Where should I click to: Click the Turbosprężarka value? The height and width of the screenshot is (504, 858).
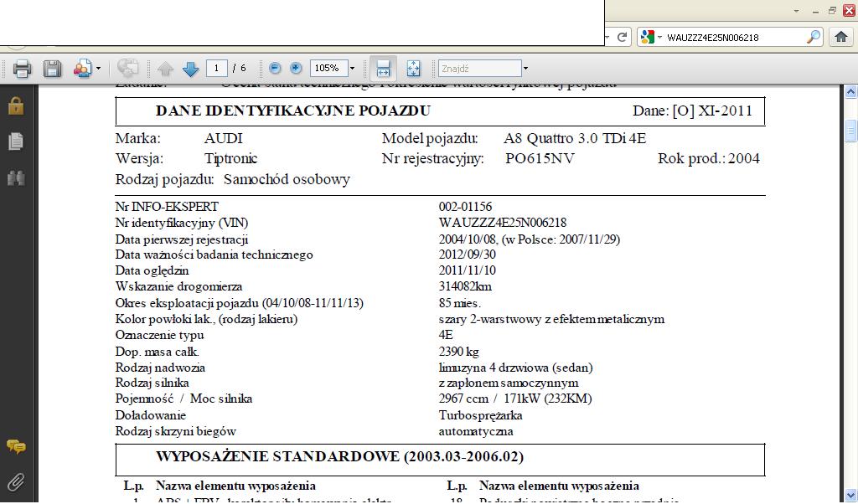pyautogui.click(x=480, y=415)
